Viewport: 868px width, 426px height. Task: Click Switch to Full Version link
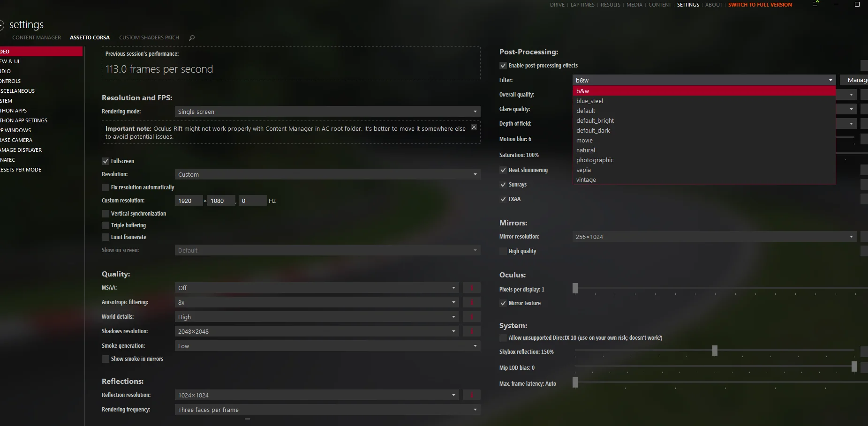(760, 5)
